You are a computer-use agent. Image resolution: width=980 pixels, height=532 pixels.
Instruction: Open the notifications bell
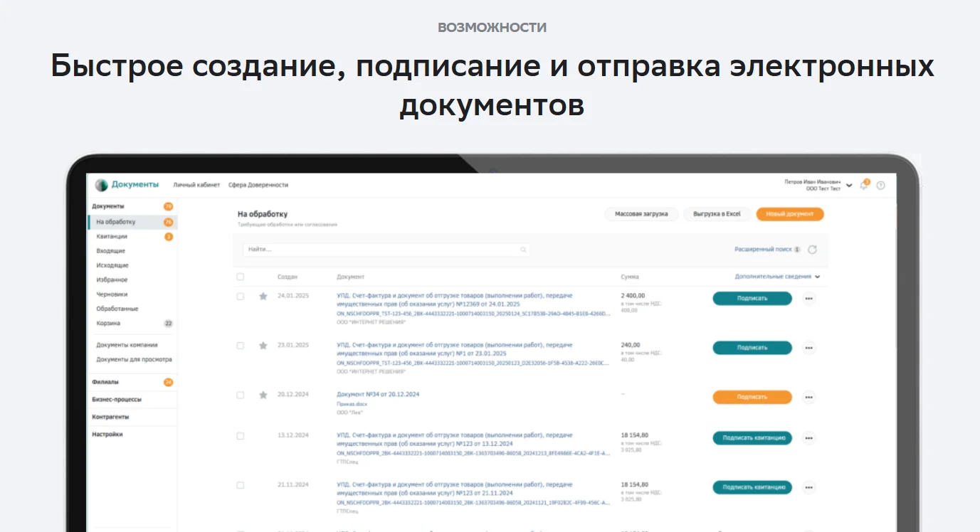tap(864, 185)
